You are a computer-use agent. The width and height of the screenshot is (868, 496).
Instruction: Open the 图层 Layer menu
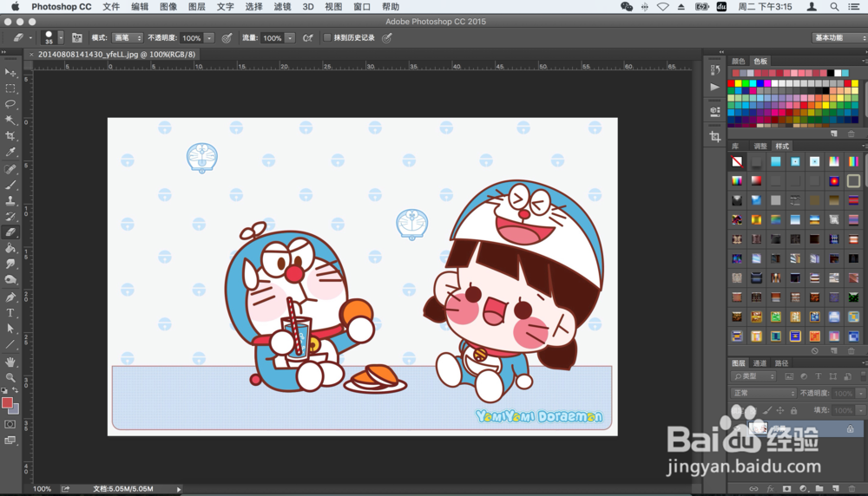(x=196, y=7)
